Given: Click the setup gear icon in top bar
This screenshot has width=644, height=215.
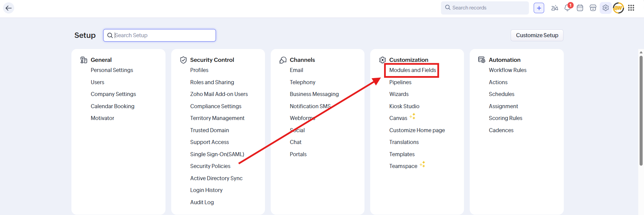Looking at the screenshot, I should pyautogui.click(x=605, y=8).
